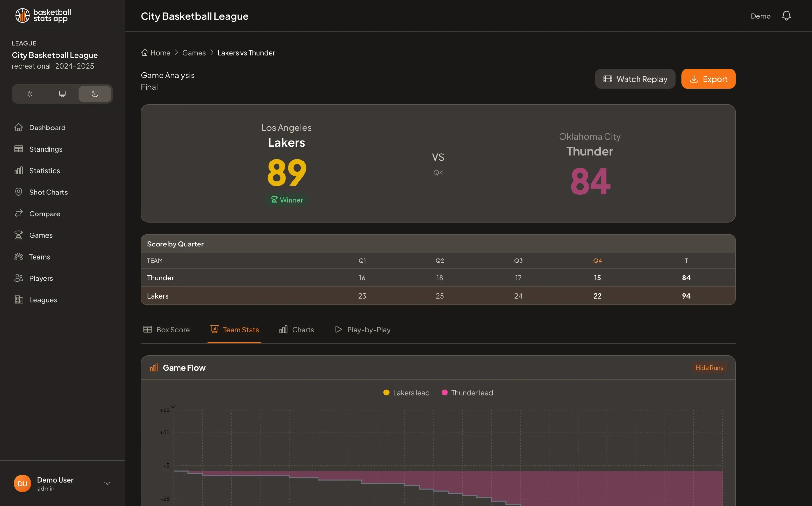Click the Home breadcrumb icon

[x=145, y=53]
